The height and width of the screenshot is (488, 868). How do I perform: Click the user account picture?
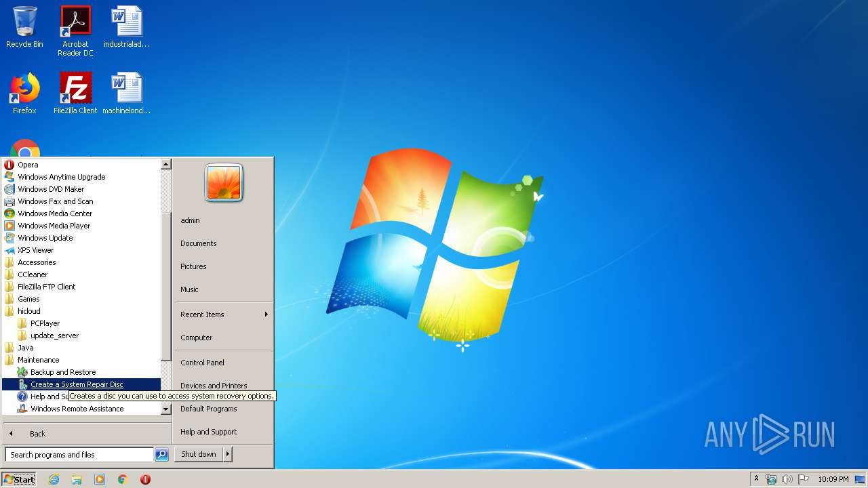point(224,183)
